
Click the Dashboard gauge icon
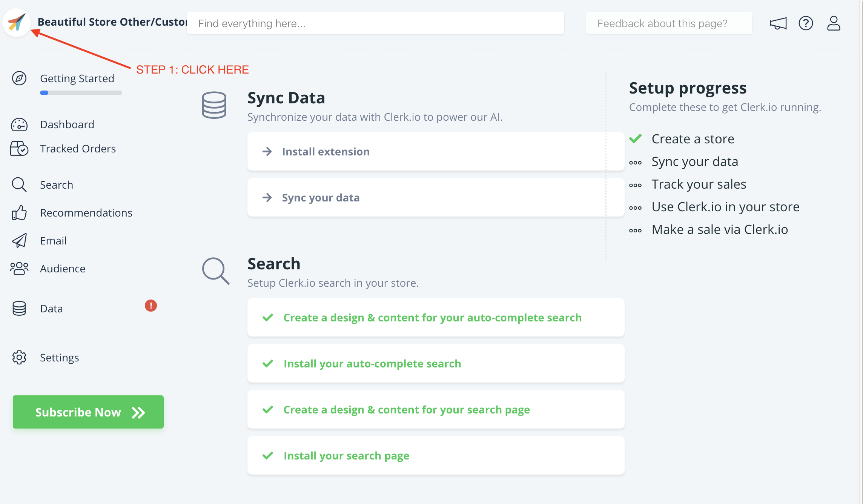pyautogui.click(x=19, y=124)
